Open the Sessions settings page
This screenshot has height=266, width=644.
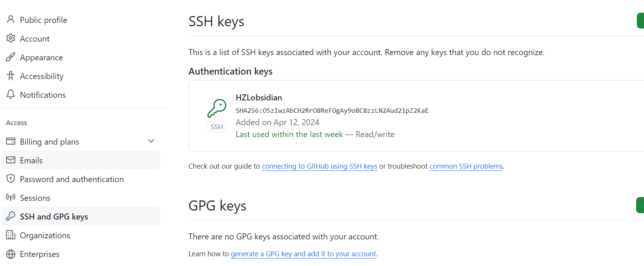[35, 198]
